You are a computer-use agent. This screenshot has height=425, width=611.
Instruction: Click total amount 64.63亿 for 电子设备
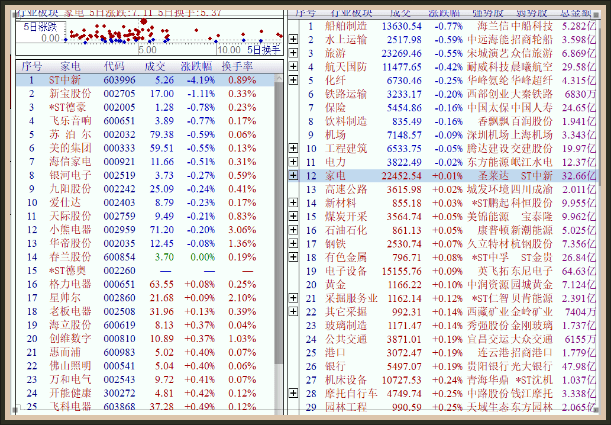click(x=578, y=271)
